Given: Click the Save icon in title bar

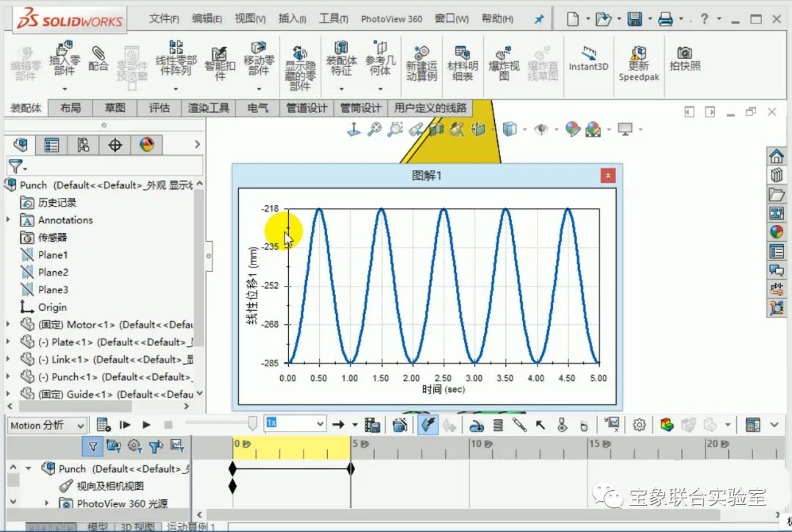Looking at the screenshot, I should tap(634, 19).
